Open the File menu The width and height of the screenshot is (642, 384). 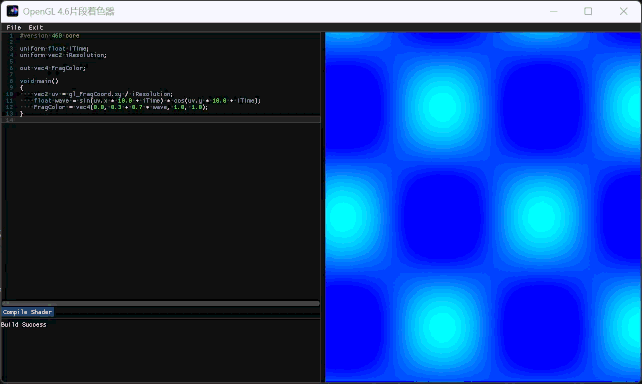14,27
